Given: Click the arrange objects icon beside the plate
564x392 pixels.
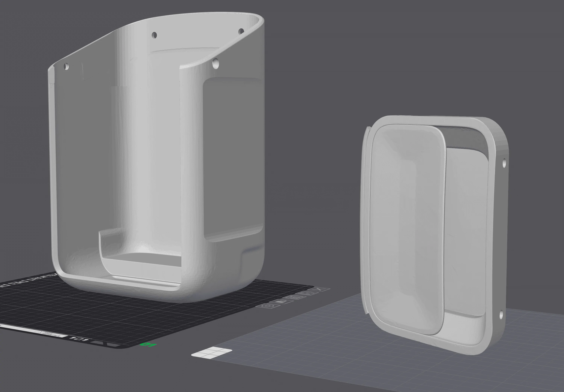Looking at the screenshot, I should (x=295, y=298).
